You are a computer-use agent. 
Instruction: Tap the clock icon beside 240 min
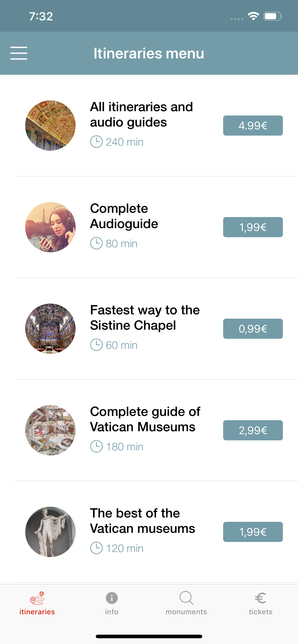pyautogui.click(x=96, y=142)
